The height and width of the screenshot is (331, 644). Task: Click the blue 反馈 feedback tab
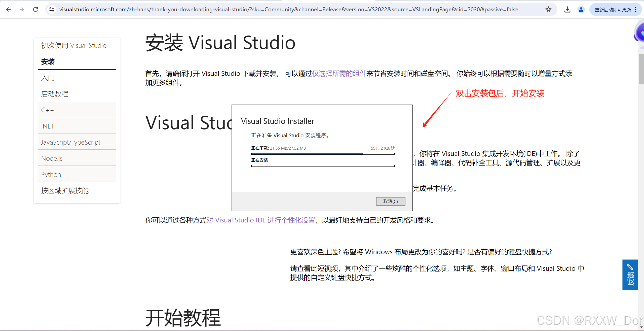[x=630, y=275]
